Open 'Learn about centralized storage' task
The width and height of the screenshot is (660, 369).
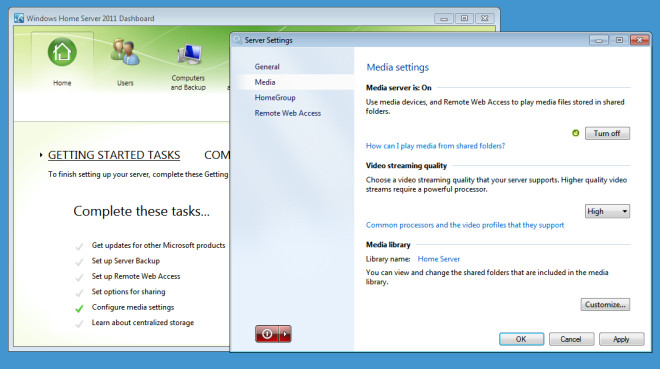143,323
